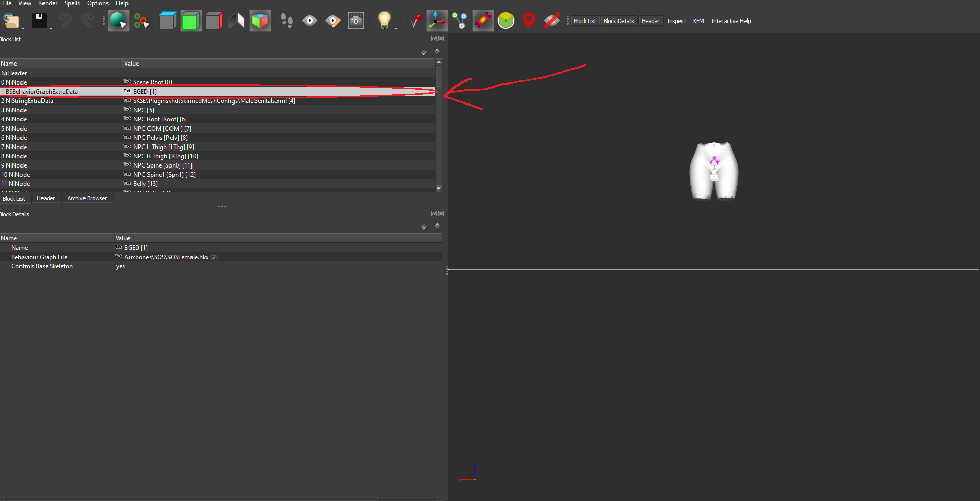This screenshot has width=980, height=501.
Task: Click the Interactive Help button
Action: coord(731,21)
